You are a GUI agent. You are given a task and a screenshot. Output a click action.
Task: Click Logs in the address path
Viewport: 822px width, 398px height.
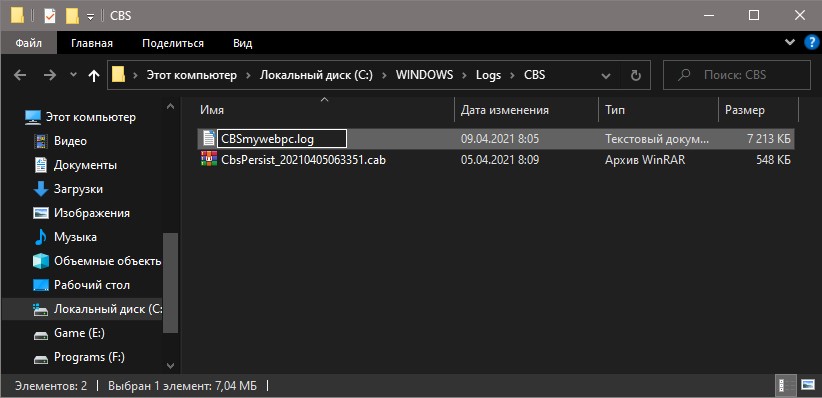click(x=488, y=76)
